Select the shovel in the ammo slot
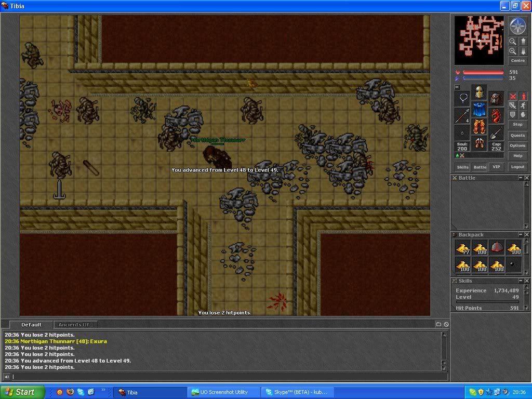532x399 pixels. (x=496, y=133)
